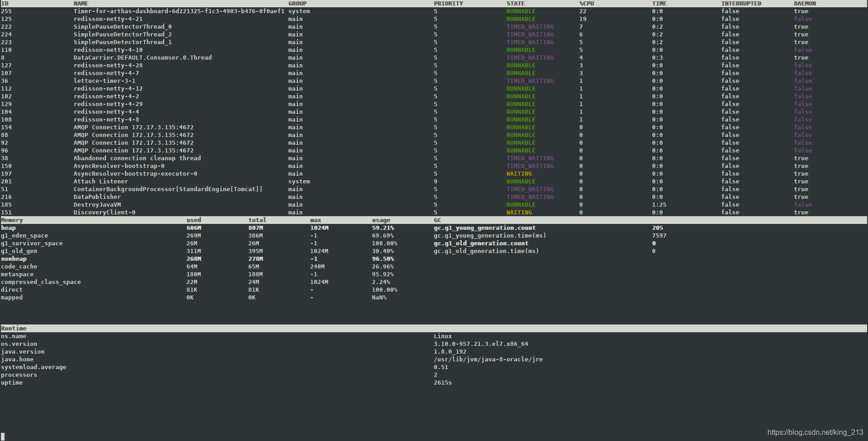Click gc.g1_old_generation.count label
868x441 pixels.
[481, 243]
